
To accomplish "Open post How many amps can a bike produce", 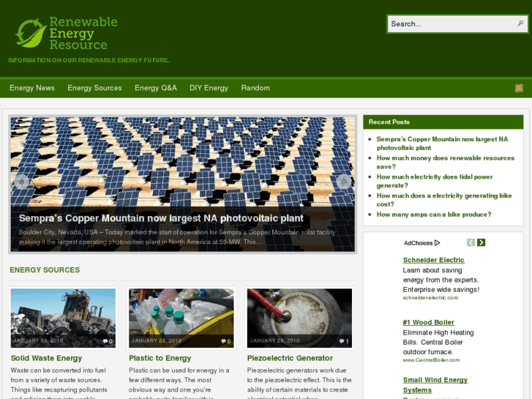I will click(x=434, y=215).
